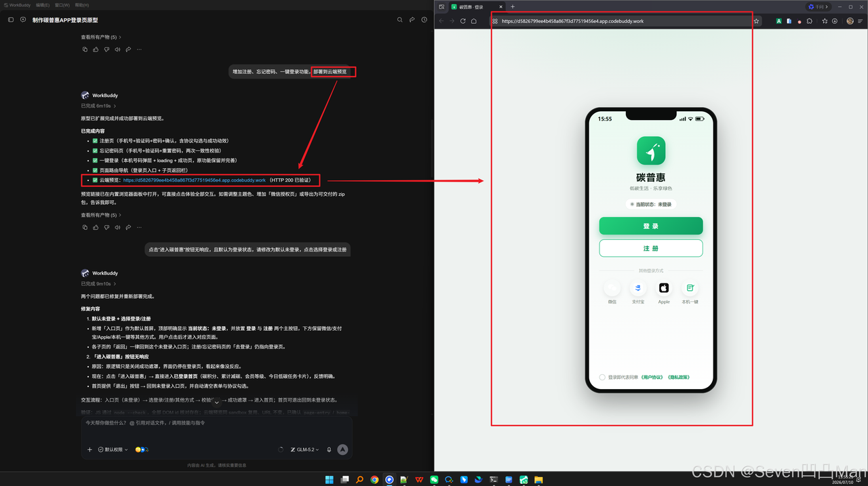Expand 查看所有产物 (5) at the top
Viewport: 868px width, 486px height.
click(101, 37)
